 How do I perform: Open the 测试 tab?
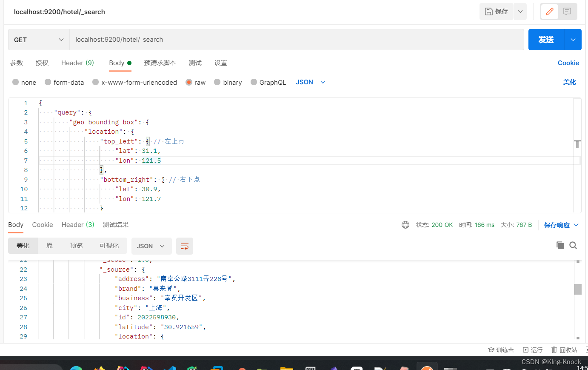pos(195,63)
